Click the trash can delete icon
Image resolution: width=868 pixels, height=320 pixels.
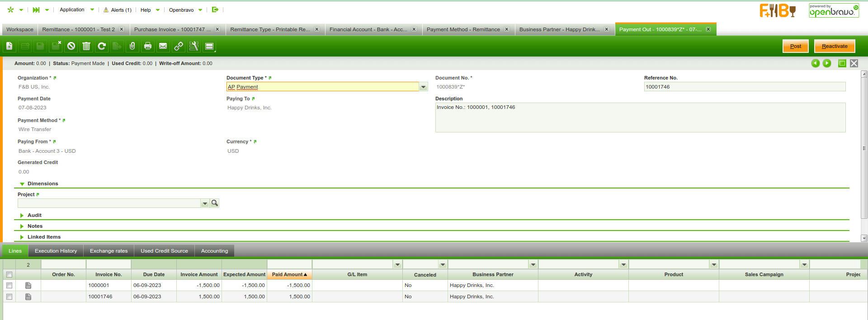(86, 46)
